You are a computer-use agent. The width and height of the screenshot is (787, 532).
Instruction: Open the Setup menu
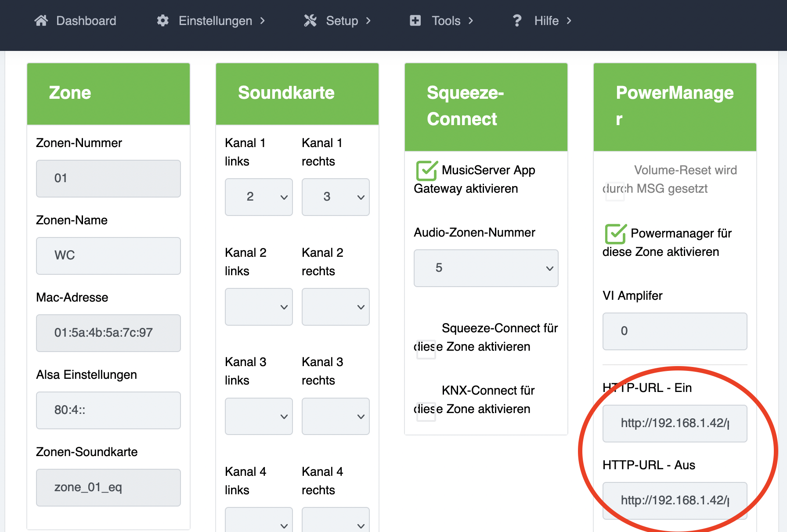click(342, 21)
